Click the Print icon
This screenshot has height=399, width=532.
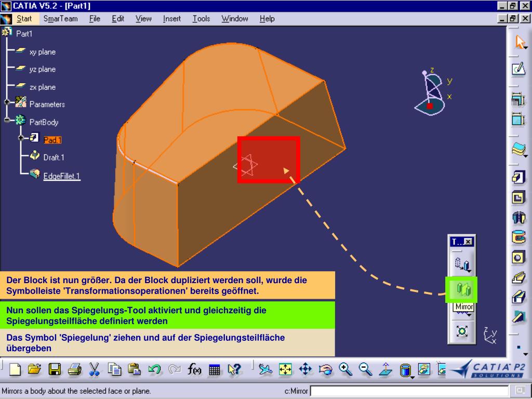[75, 369]
